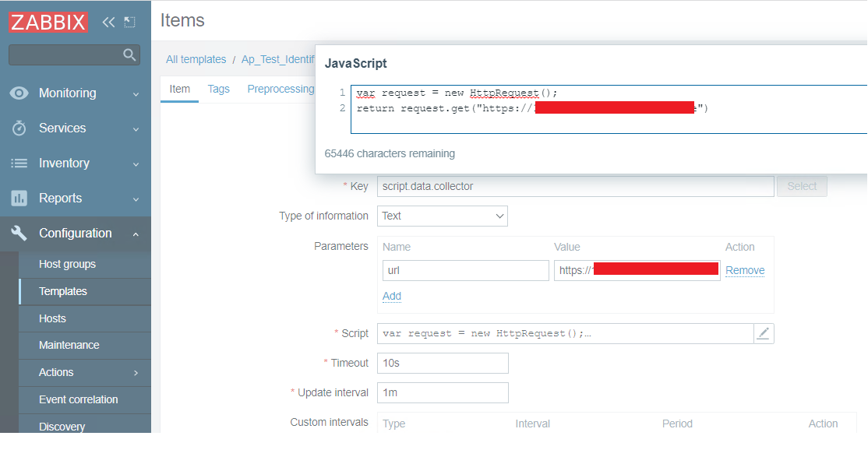Click the sidebar hide/kiosk icon
This screenshot has width=868, height=471.
coord(129,22)
